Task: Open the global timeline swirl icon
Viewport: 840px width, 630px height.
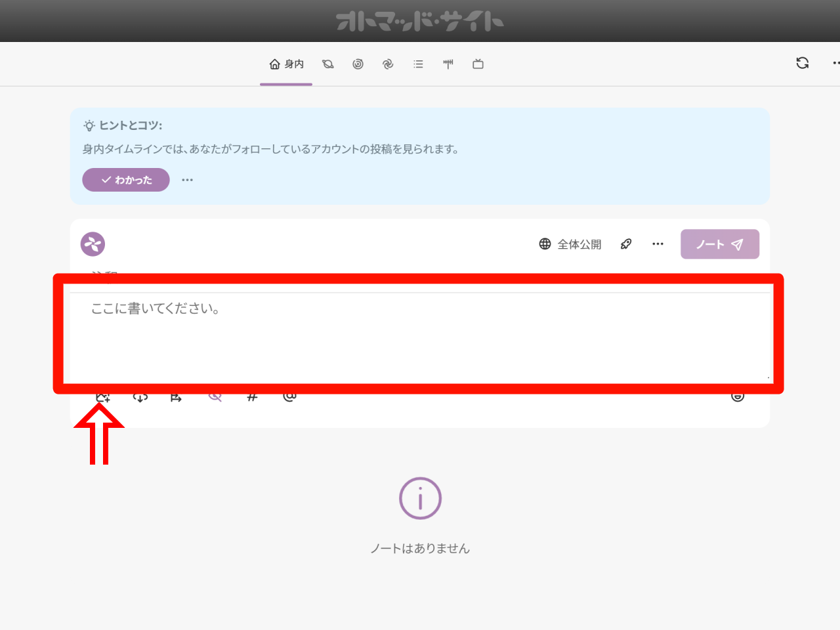Action: click(388, 64)
